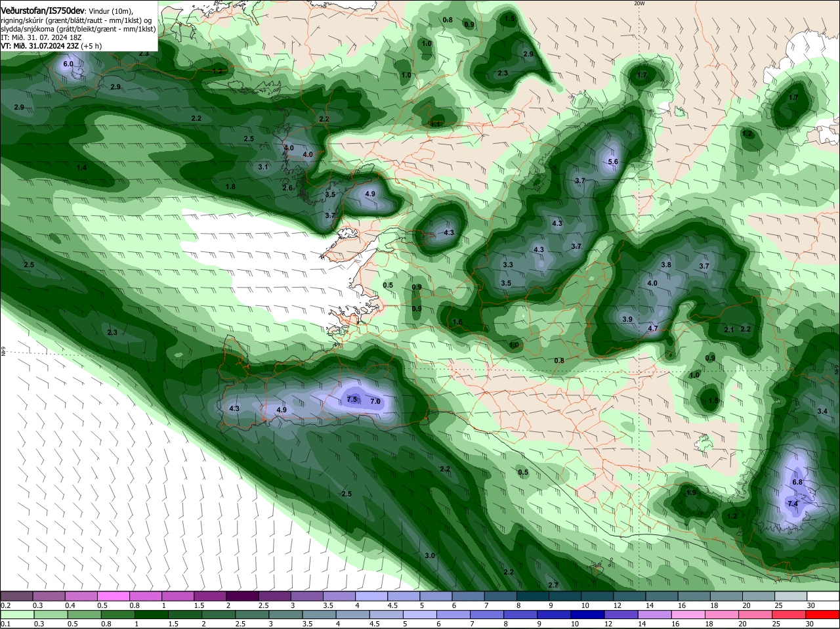The height and width of the screenshot is (629, 840).
Task: Click the 3.4 precipitation value
Action: [x=822, y=411]
